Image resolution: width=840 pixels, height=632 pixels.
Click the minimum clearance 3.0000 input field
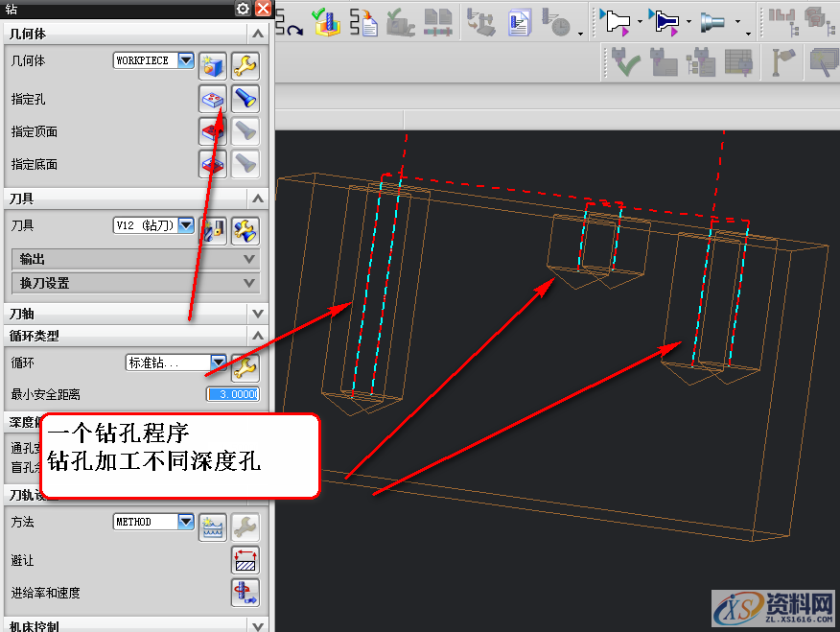(232, 394)
